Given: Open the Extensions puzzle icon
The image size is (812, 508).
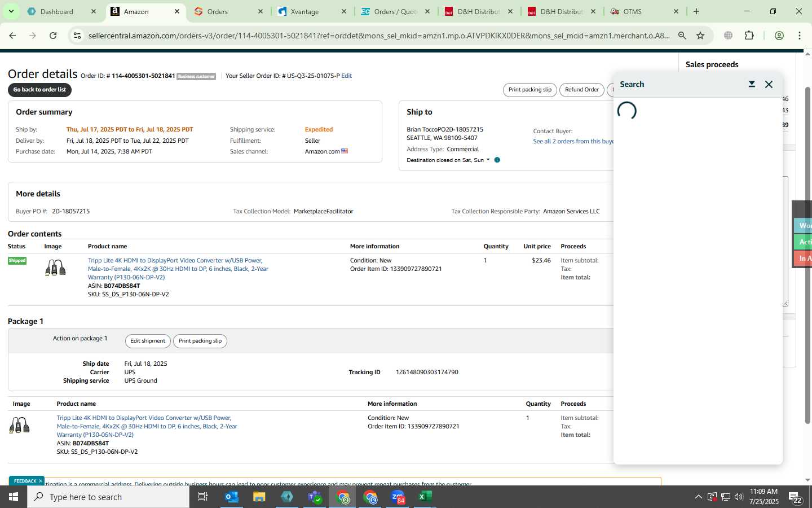Looking at the screenshot, I should (749, 36).
